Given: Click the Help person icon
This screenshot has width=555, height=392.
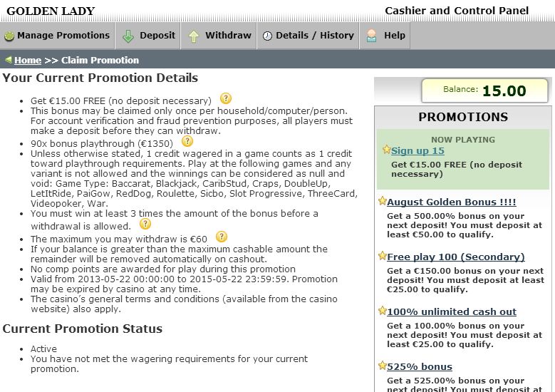Looking at the screenshot, I should click(371, 36).
